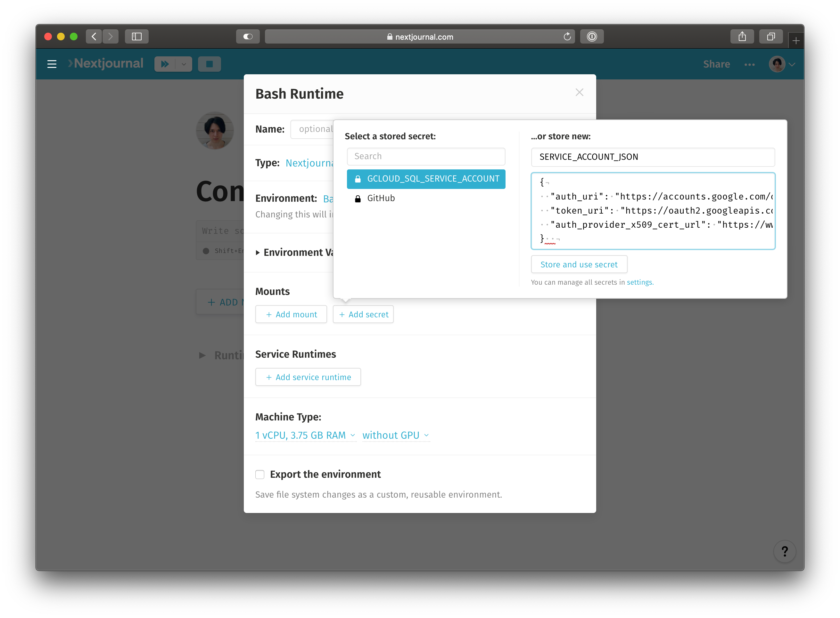Close the Bash Runtime dialog
The width and height of the screenshot is (840, 618).
(579, 93)
